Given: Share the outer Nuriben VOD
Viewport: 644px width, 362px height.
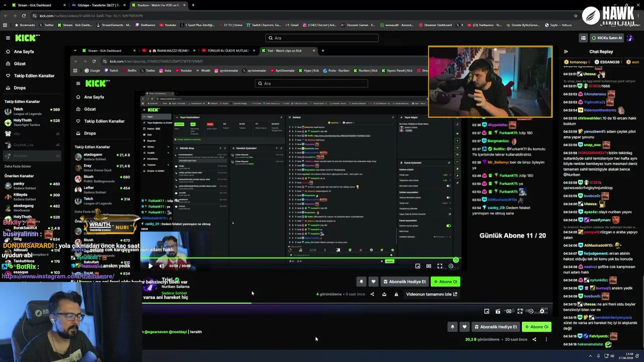Looking at the screenshot, I should coord(534,339).
